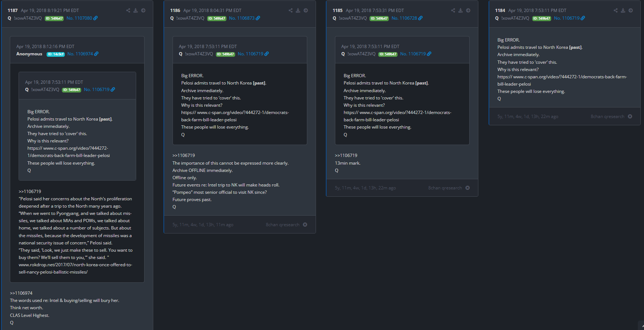The image size is (644, 330).
Task: Click post number 1186 heading
Action: point(175,11)
